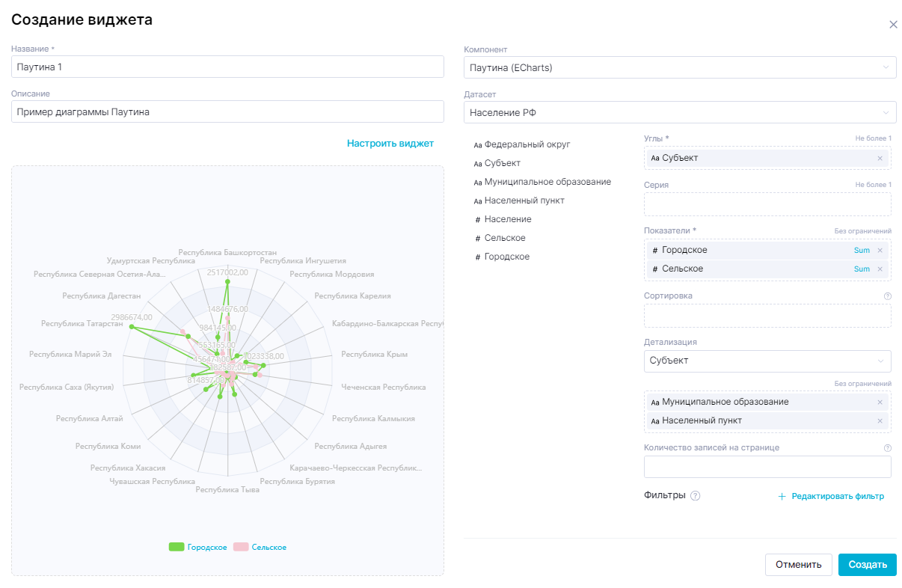902x588 pixels.
Task: Remove the Сельское indicator chip
Action: click(880, 269)
